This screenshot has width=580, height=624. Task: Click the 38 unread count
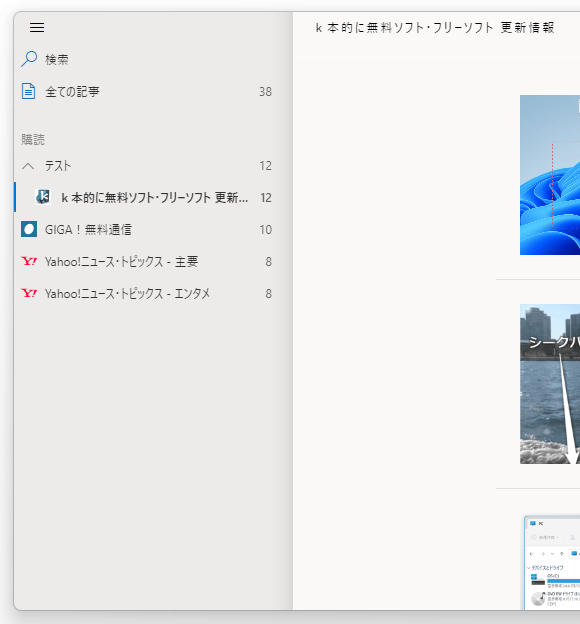[266, 92]
